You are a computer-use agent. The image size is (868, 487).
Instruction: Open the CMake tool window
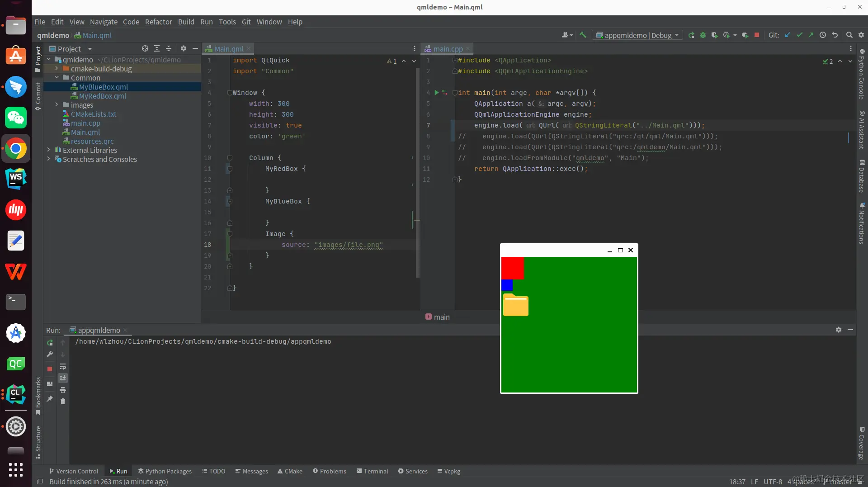(290, 471)
